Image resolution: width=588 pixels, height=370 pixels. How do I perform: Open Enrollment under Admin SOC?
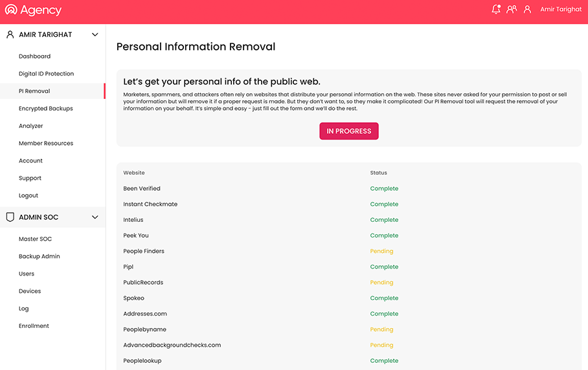tap(34, 326)
